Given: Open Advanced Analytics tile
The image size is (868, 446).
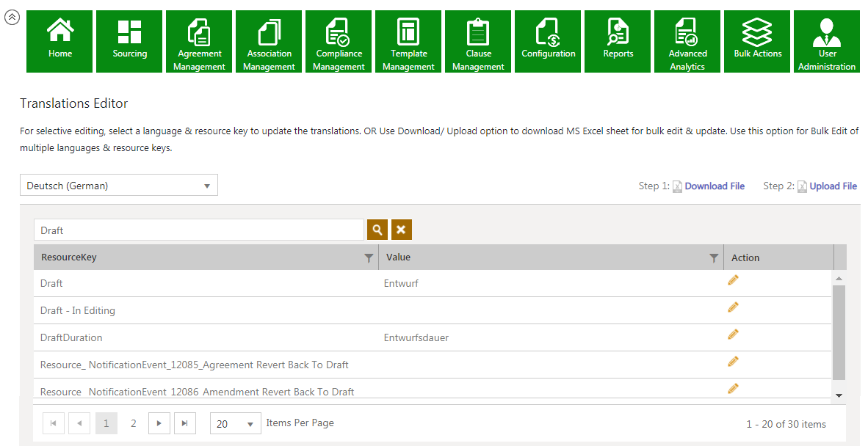Looking at the screenshot, I should (x=687, y=41).
